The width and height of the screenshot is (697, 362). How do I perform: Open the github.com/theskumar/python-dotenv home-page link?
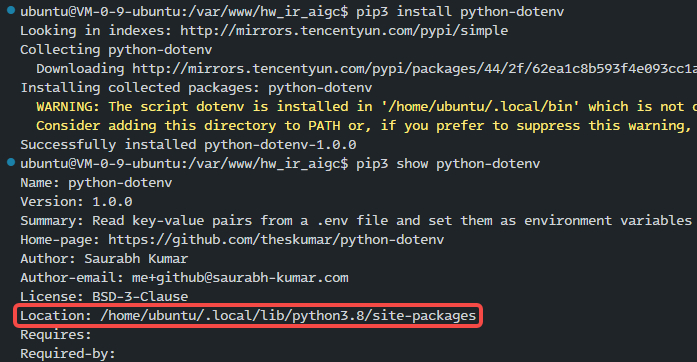[276, 240]
